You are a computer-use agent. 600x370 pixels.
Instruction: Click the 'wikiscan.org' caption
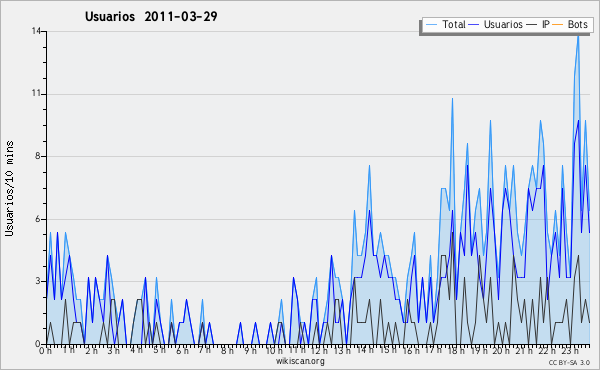[x=300, y=361]
